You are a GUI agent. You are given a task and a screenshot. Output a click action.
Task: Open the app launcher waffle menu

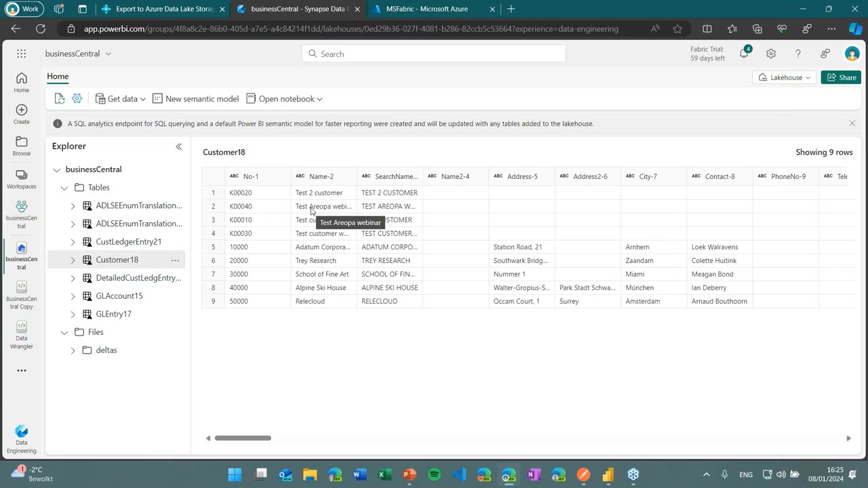coord(22,54)
